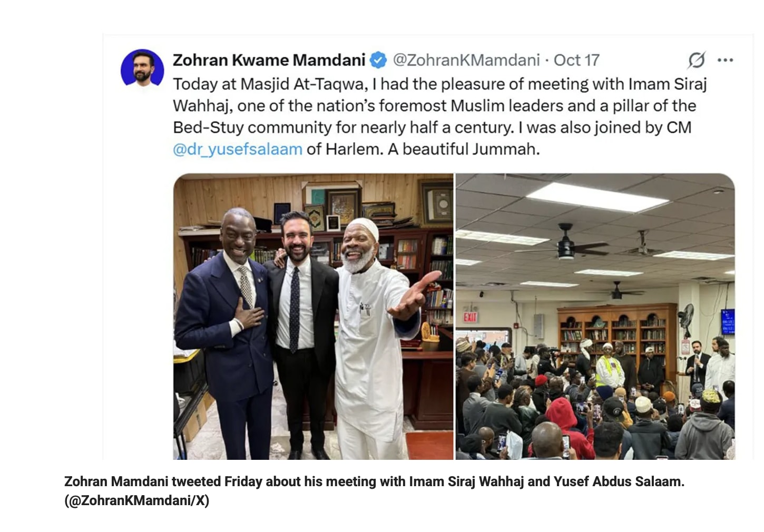Click the red EXIT sign in the photo

[469, 317]
